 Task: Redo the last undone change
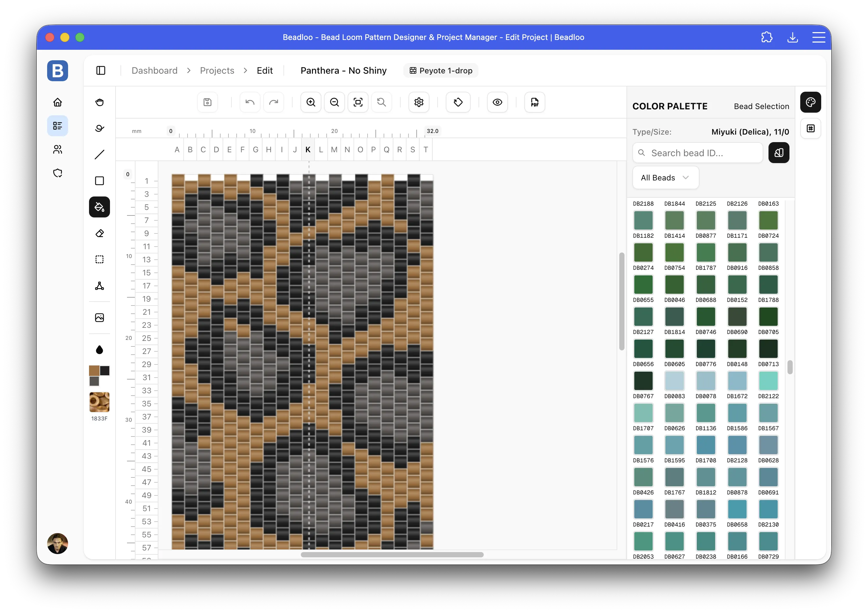(x=274, y=102)
